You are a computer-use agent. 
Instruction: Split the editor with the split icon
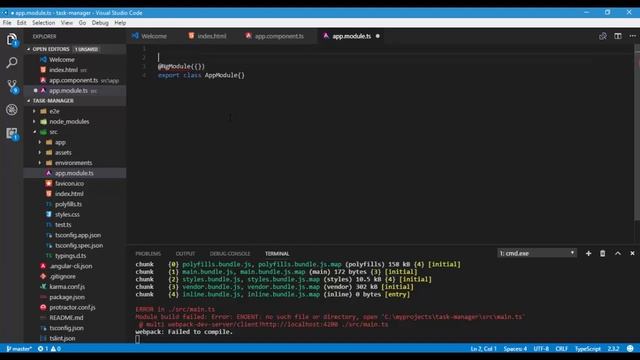point(618,36)
